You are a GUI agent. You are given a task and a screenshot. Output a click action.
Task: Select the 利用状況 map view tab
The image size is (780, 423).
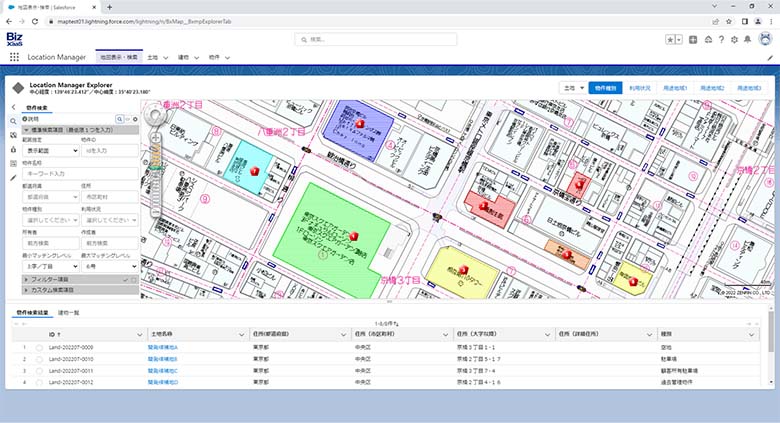(641, 88)
